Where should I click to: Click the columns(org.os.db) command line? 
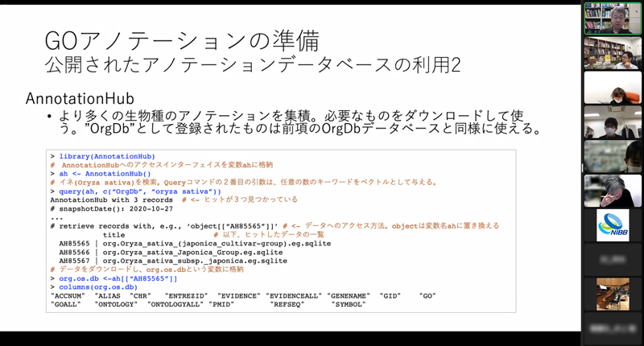tap(98, 287)
